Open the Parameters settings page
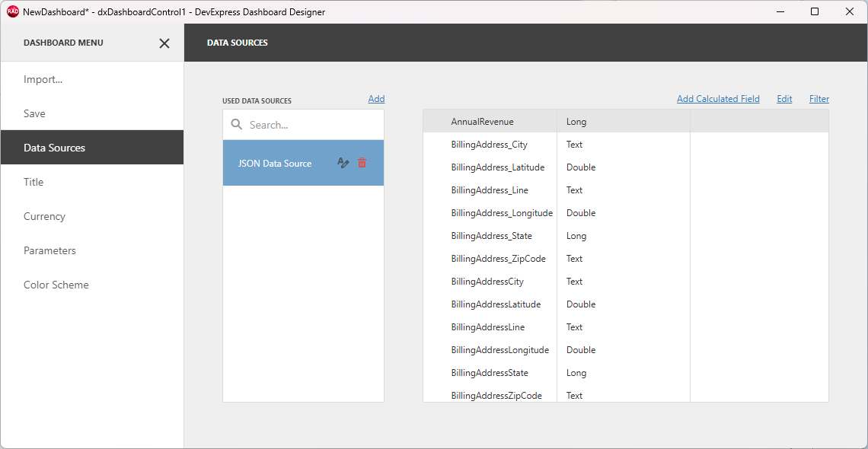 tap(50, 250)
